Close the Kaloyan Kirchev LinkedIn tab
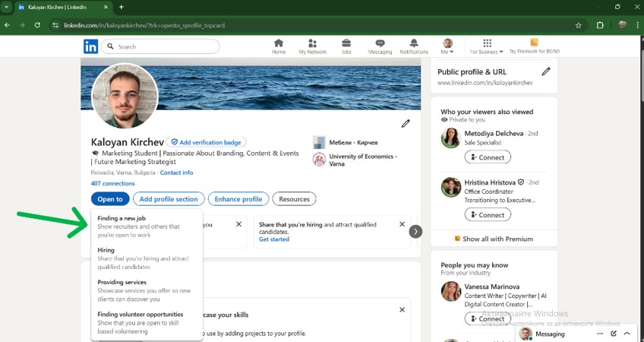The height and width of the screenshot is (342, 644). (x=106, y=7)
